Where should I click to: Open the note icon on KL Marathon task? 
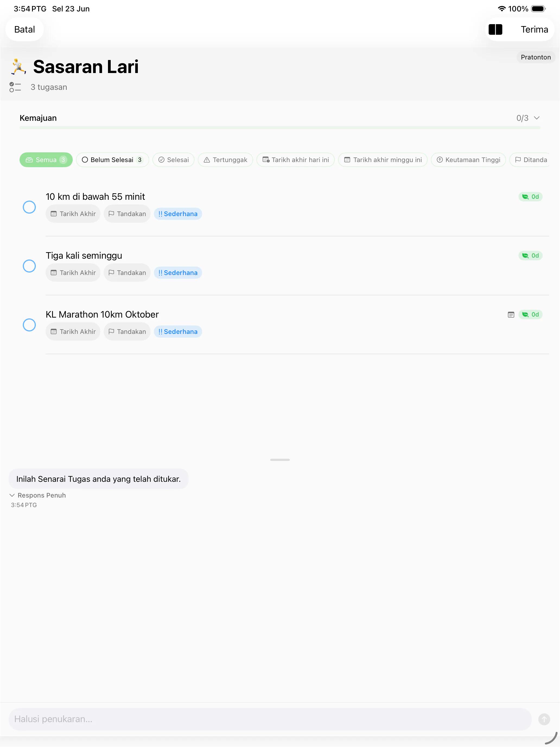[511, 314]
